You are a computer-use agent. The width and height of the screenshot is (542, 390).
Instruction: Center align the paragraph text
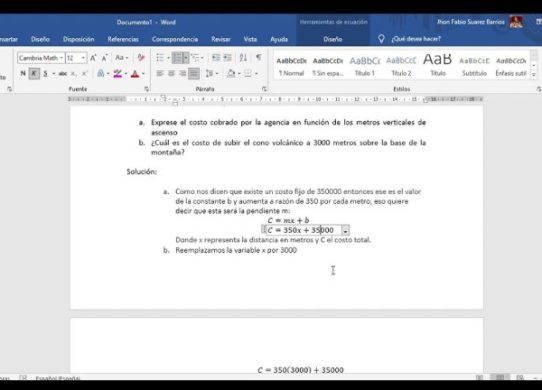171,73
